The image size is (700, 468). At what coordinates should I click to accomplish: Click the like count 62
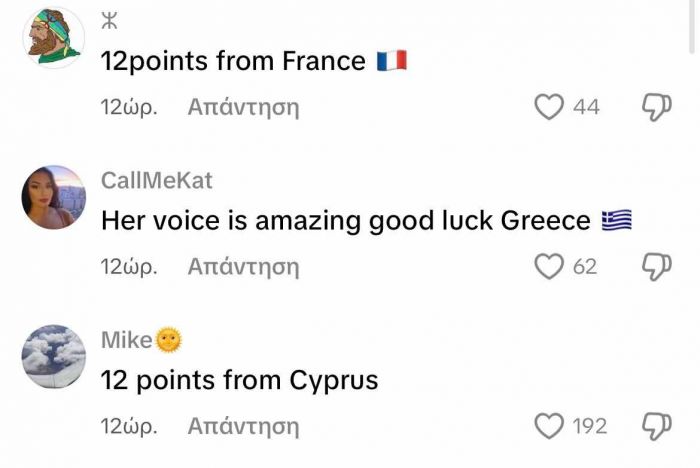point(585,267)
